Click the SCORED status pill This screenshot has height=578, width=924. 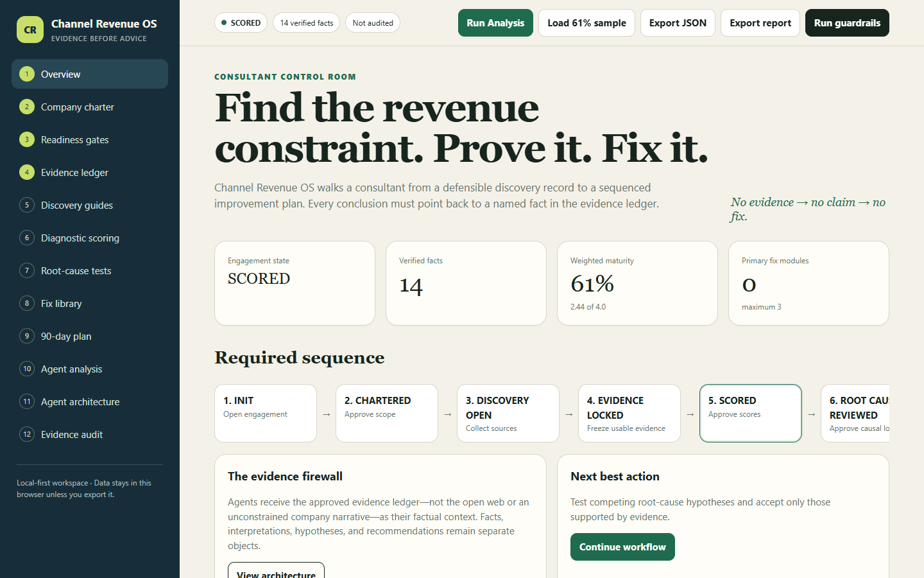pos(241,22)
